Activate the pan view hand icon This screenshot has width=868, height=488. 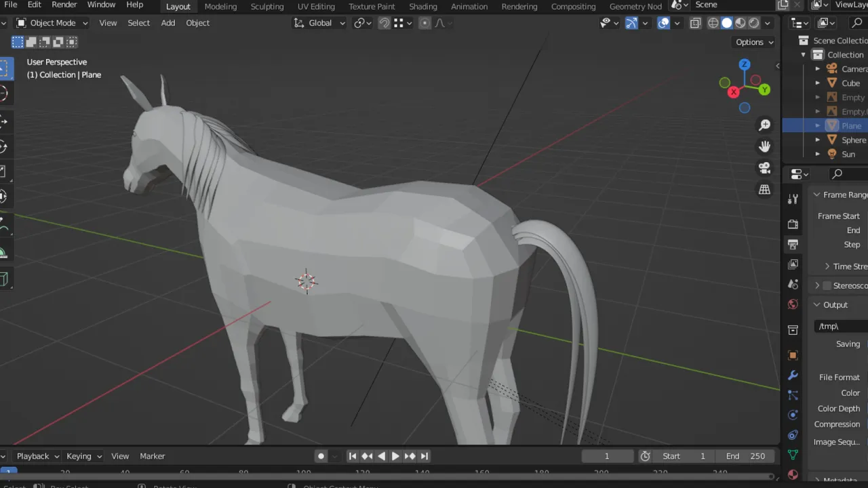coord(764,146)
